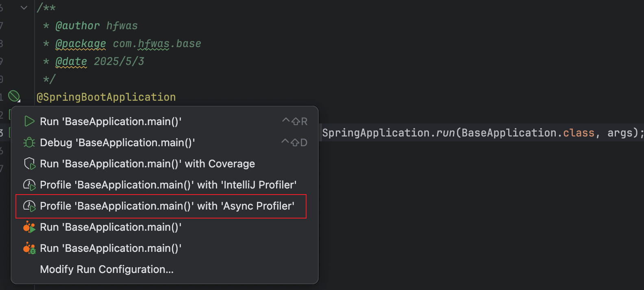Screen dimensions: 644x290
Task: Click the green Run play icon
Action: point(29,121)
